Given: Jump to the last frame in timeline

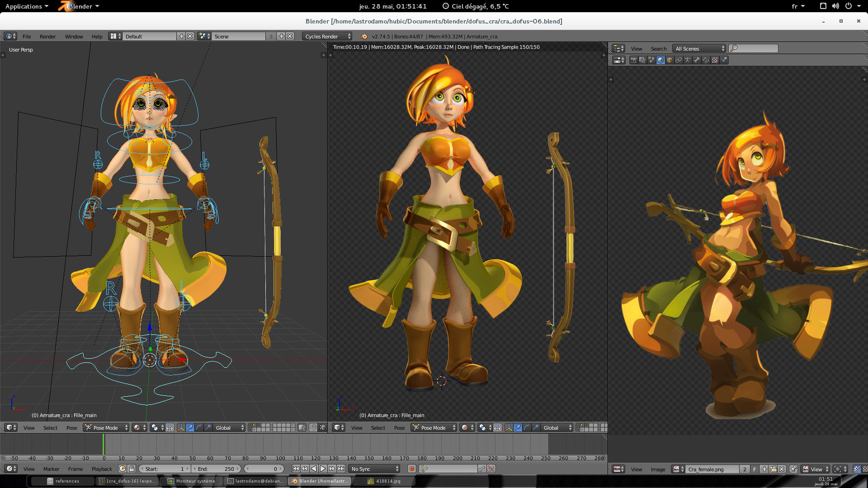Looking at the screenshot, I should 341,469.
